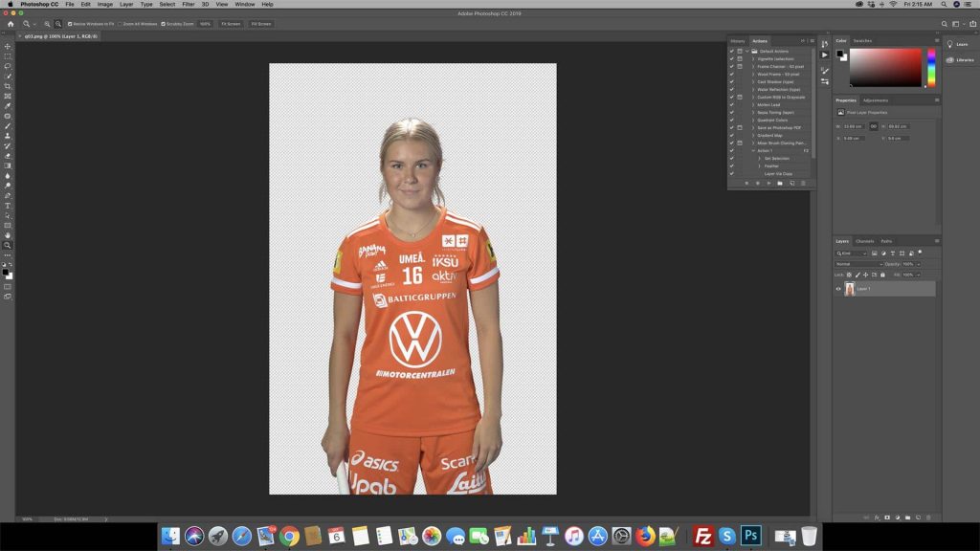Select the Crop tool
This screenshot has width=980, height=551.
point(8,86)
